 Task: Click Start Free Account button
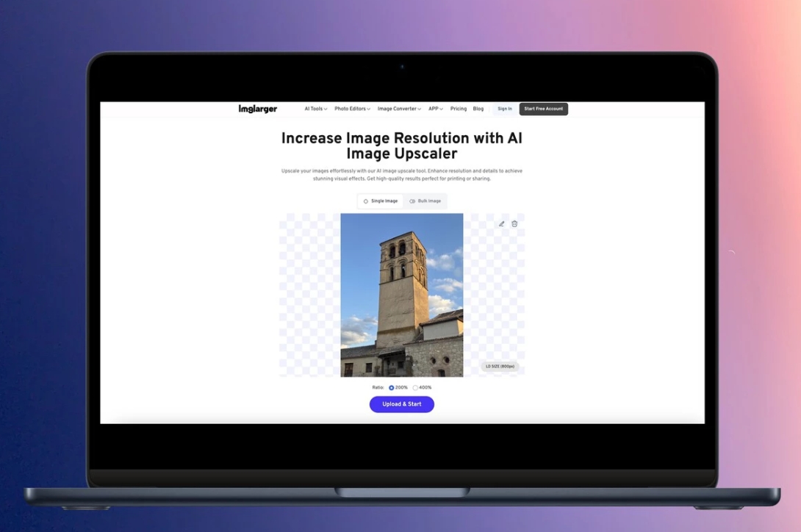[544, 109]
